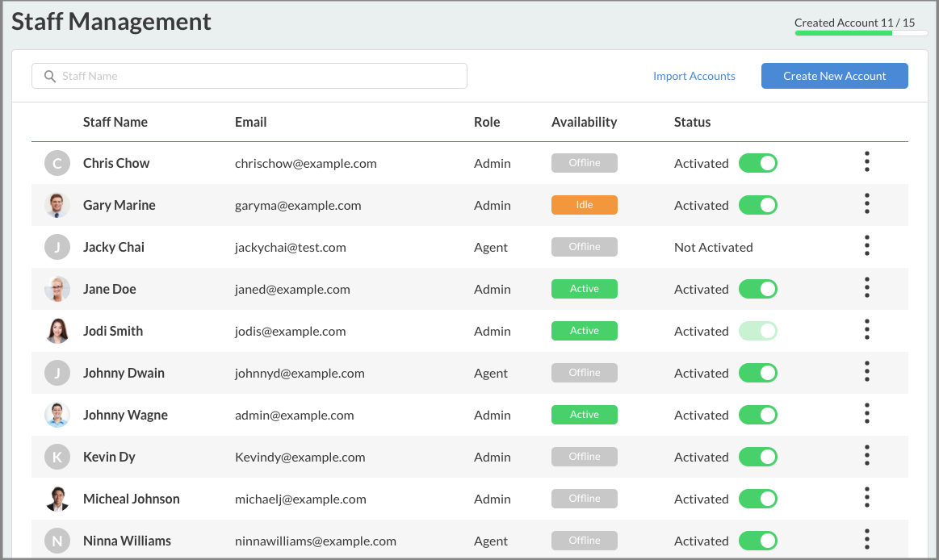Open the three-dot menu for Johnny Wagne
Screen dimensions: 939x560
[x=866, y=413]
